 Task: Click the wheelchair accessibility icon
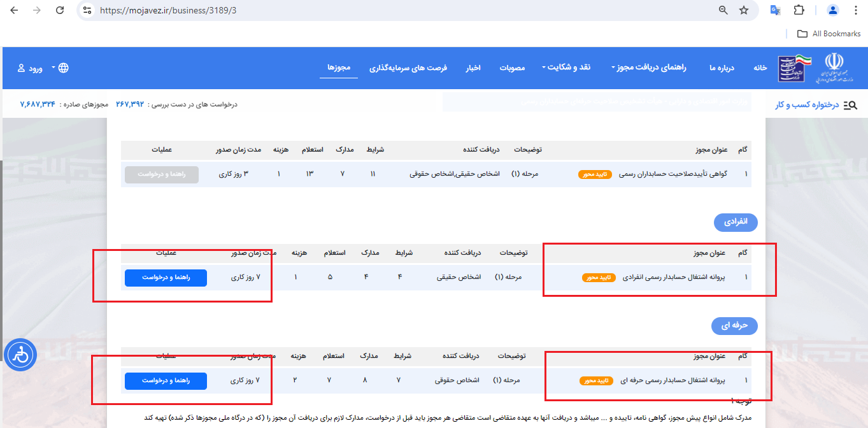[x=21, y=355]
